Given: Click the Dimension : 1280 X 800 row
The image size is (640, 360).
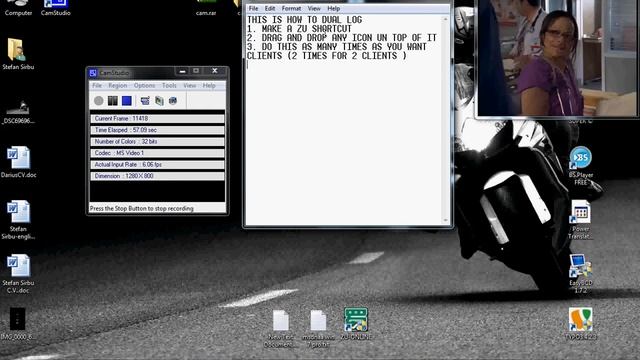Looking at the screenshot, I should 157,176.
